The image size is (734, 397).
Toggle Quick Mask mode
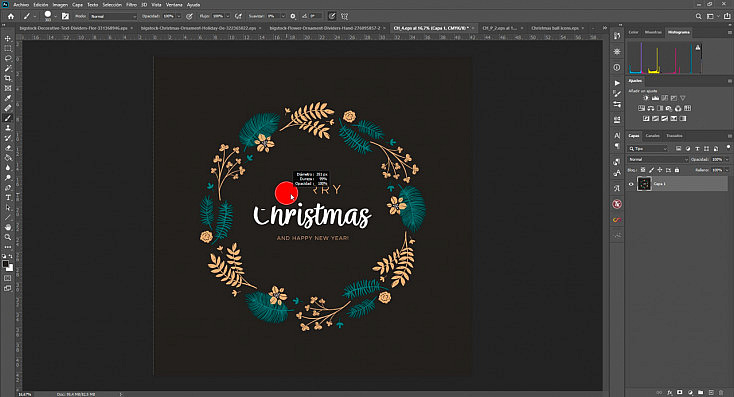tap(7, 279)
